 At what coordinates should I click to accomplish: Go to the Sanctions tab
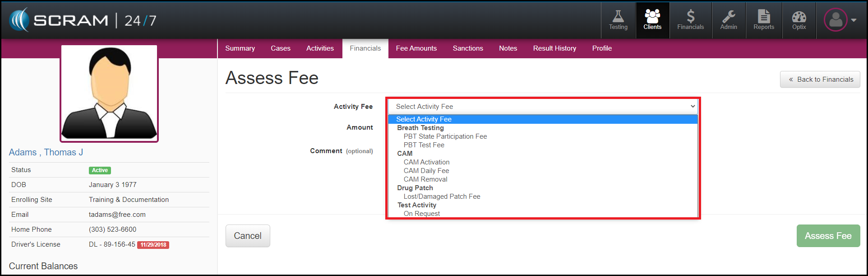tap(467, 48)
